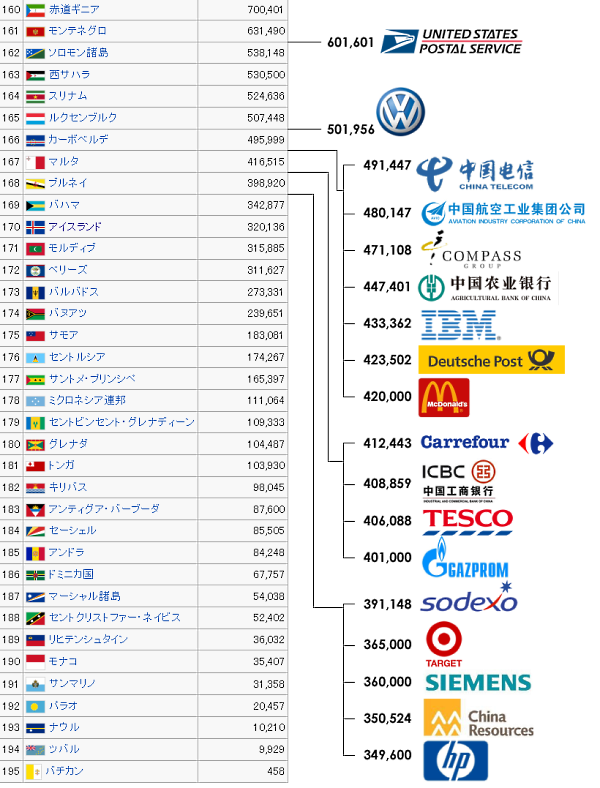Image resolution: width=600 pixels, height=788 pixels.
Task: Click the China Resources logo
Action: pos(478,718)
